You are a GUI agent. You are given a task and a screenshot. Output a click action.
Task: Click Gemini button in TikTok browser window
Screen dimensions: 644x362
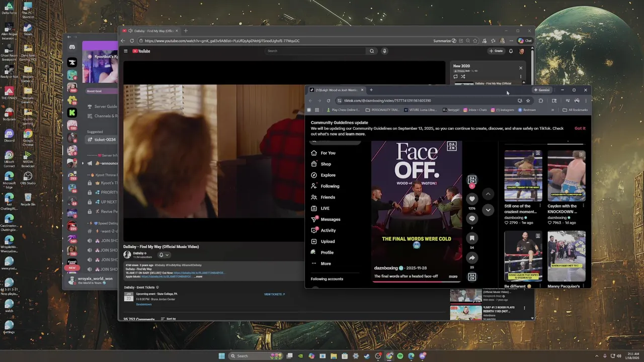tap(542, 90)
